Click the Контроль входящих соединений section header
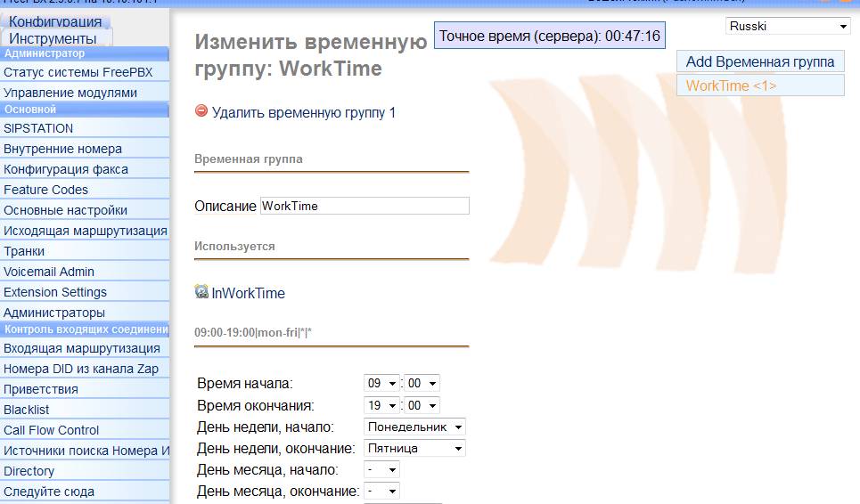Viewport: 860px width, 504px height. (x=85, y=329)
